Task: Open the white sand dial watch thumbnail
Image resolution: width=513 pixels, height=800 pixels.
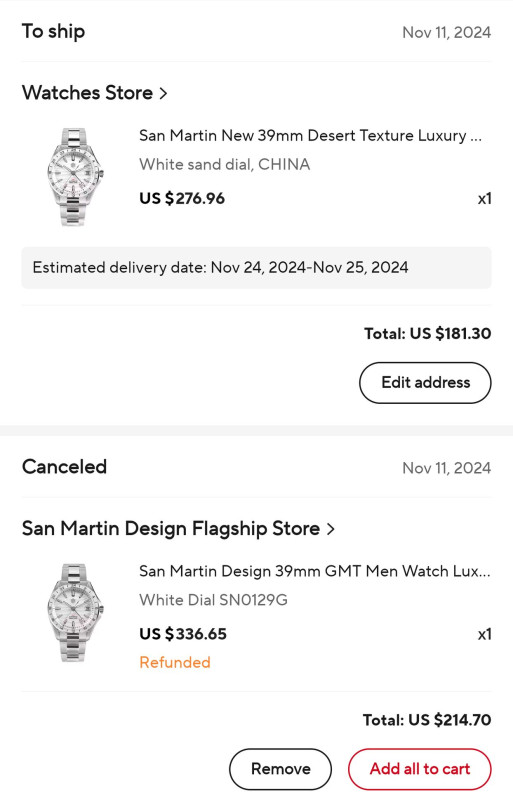Action: point(75,177)
